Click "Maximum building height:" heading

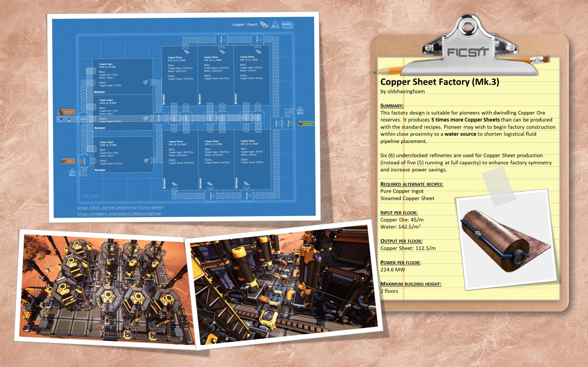[411, 284]
